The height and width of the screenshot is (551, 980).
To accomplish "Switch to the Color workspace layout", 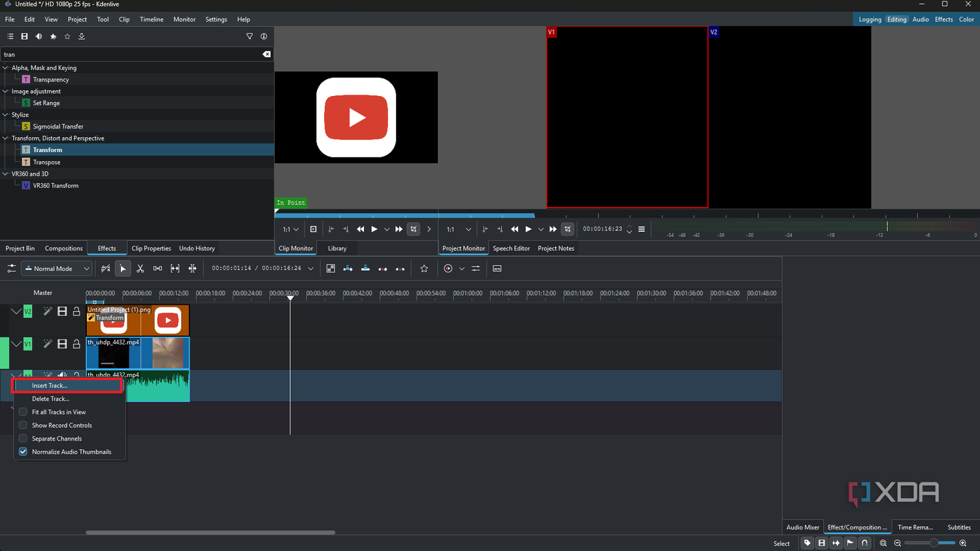I will pyautogui.click(x=967, y=20).
